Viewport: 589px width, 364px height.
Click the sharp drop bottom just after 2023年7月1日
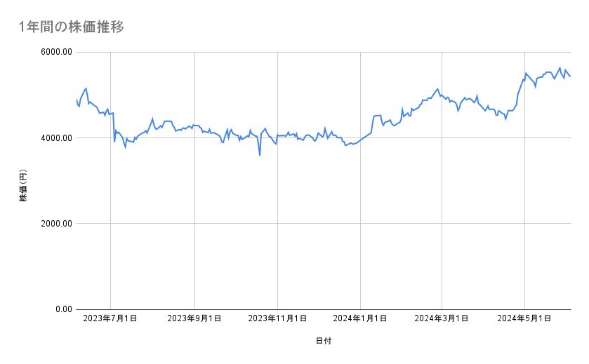tap(114, 142)
